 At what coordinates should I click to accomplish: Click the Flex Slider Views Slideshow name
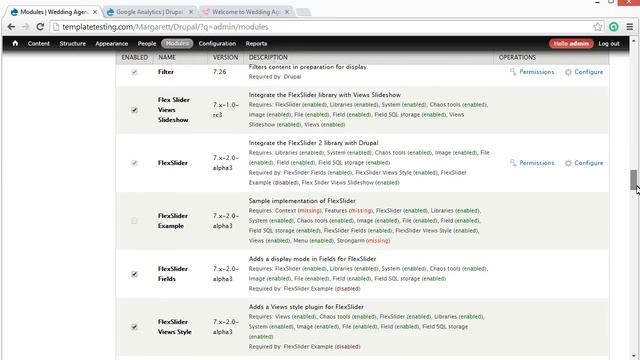point(173,110)
